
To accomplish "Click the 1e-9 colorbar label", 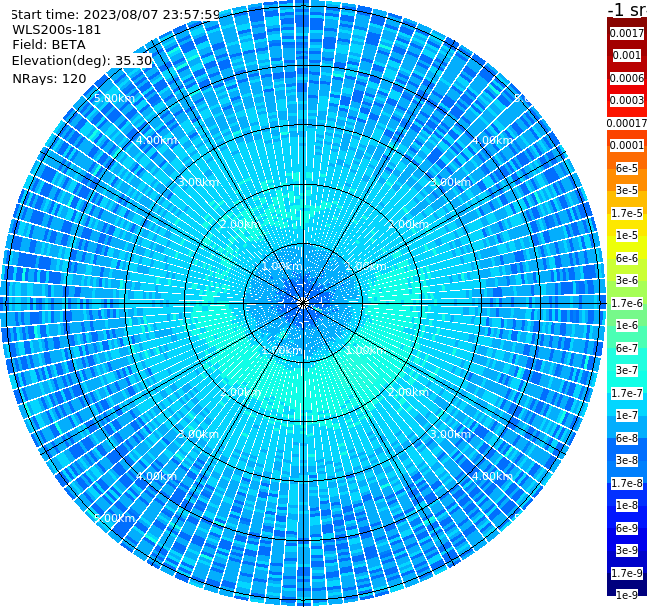I will click(x=627, y=595).
